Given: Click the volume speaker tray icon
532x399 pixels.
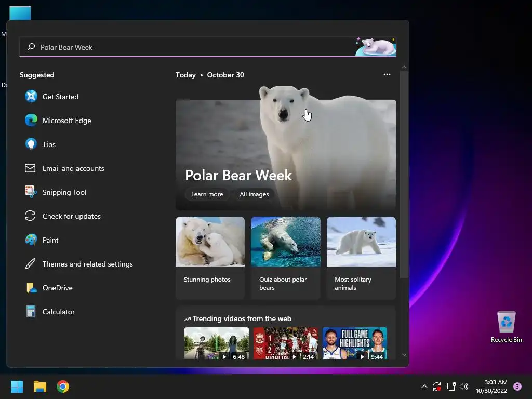Looking at the screenshot, I should tap(464, 387).
